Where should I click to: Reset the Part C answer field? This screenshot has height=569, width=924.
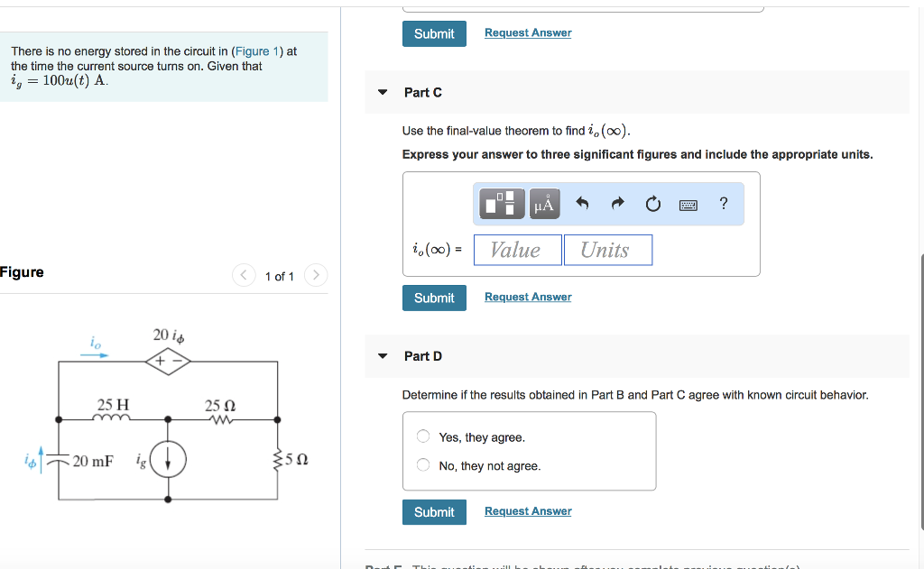(x=652, y=203)
